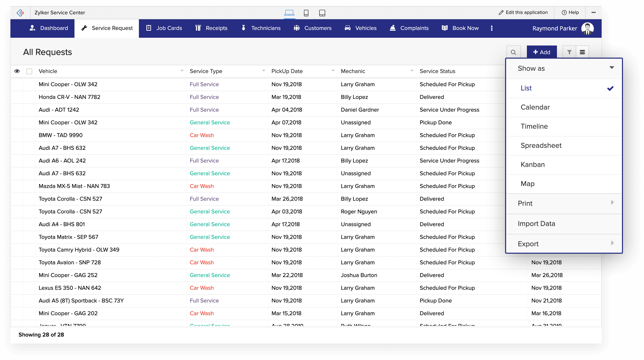Image resolution: width=644 pixels, height=360 pixels.
Task: Check the select-all checkbox in header
Action: (x=29, y=71)
